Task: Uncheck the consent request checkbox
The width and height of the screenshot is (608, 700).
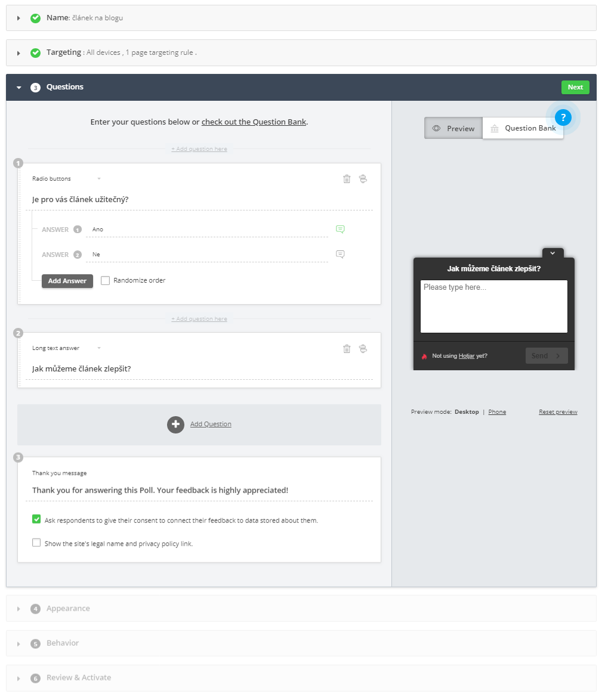Action: (36, 519)
